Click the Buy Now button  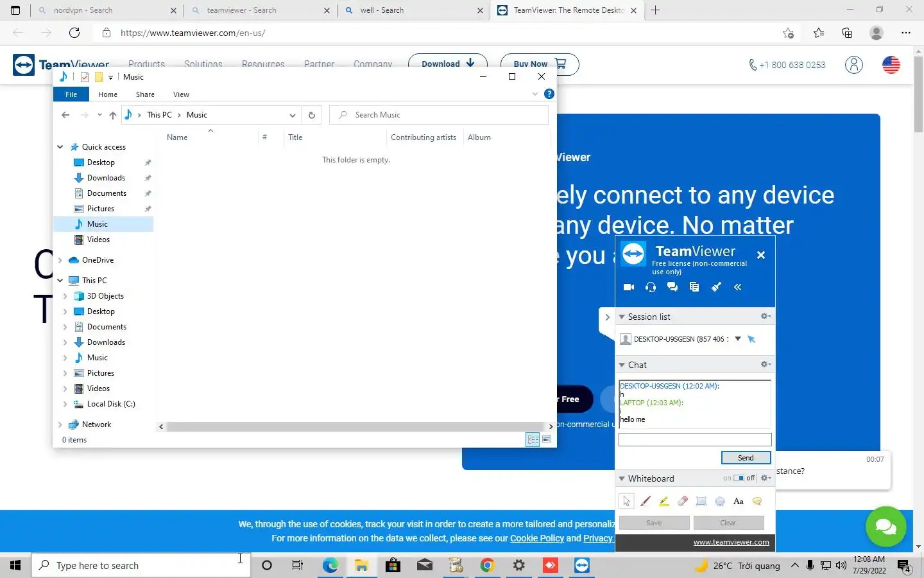[540, 64]
